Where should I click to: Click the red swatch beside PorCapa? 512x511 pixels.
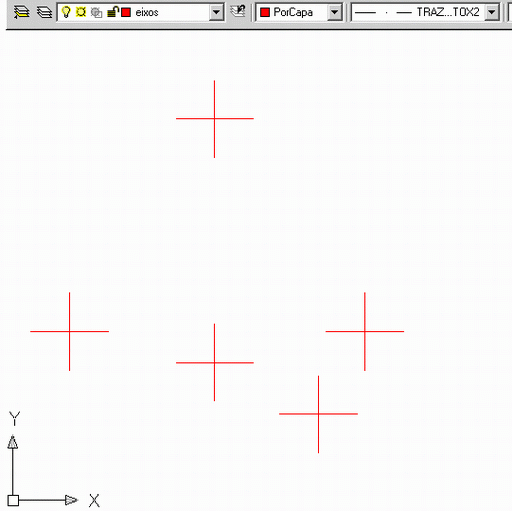click(265, 13)
